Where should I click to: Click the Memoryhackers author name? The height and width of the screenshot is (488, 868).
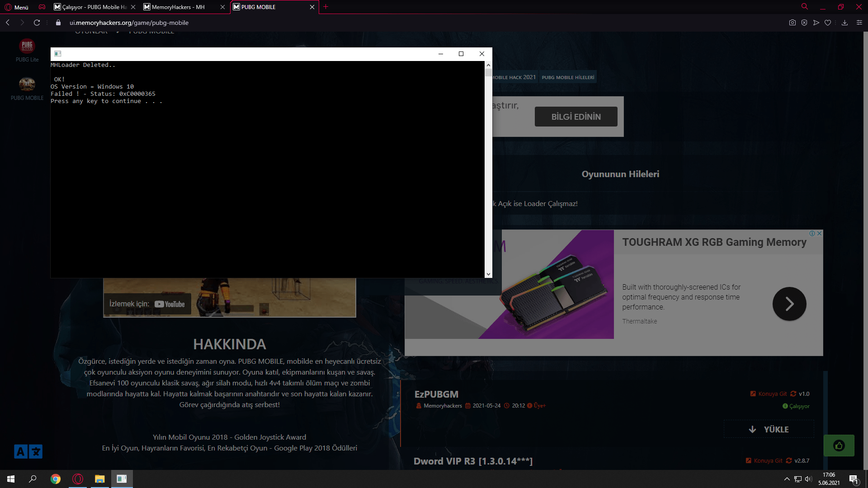point(443,406)
